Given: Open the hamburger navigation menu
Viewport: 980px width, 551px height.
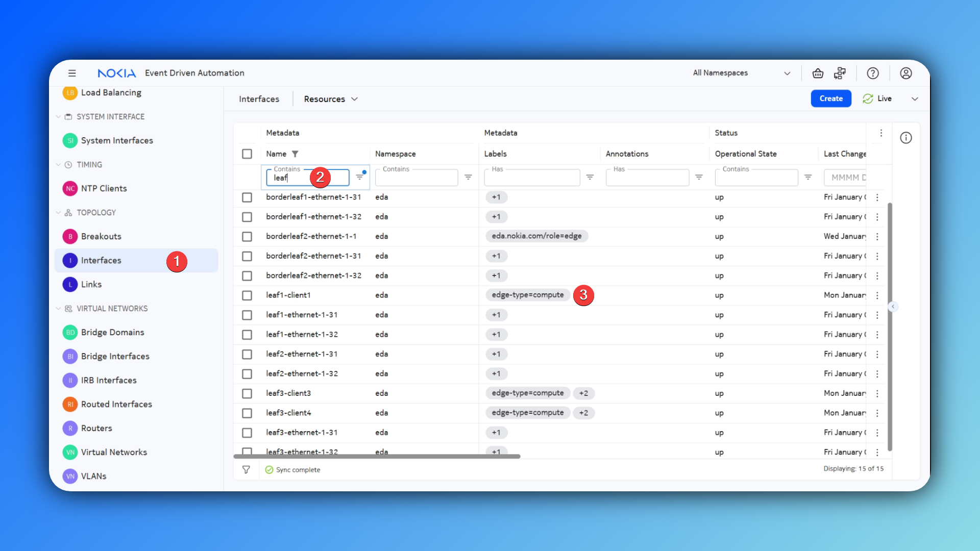Looking at the screenshot, I should click(72, 73).
